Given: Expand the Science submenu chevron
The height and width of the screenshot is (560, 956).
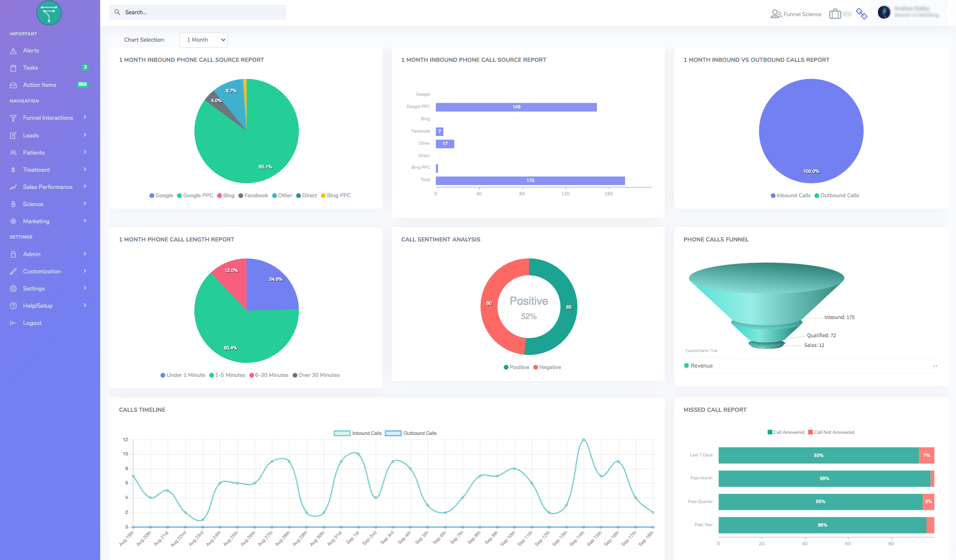Looking at the screenshot, I should click(85, 204).
